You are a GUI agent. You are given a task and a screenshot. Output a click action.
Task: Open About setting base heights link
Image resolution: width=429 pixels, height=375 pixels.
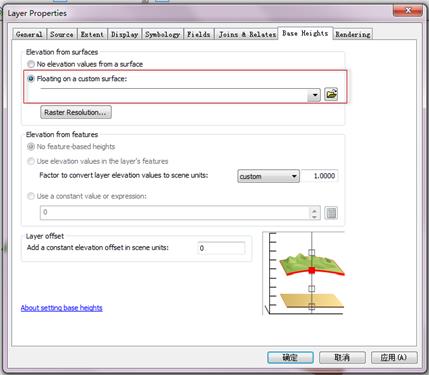pos(61,308)
